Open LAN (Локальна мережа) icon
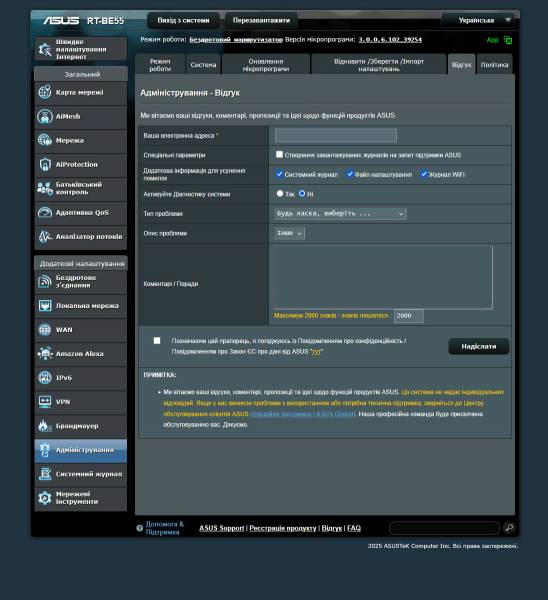The image size is (548, 600). [x=45, y=306]
